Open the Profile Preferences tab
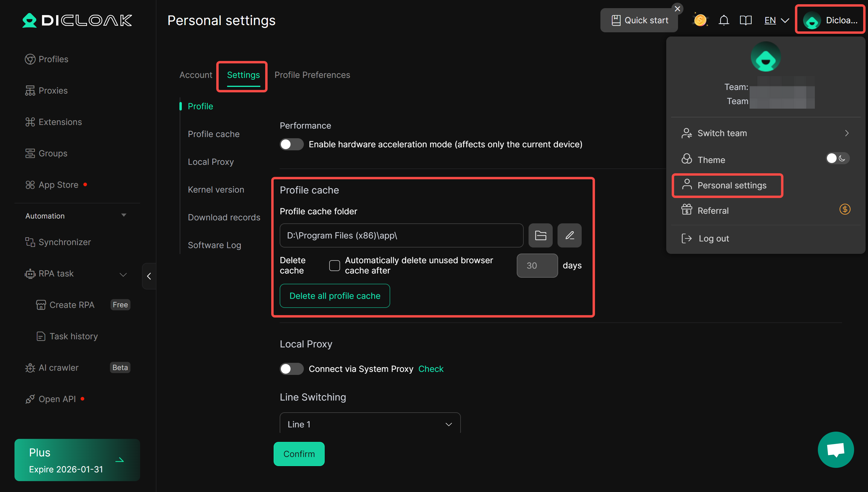The height and width of the screenshot is (492, 868). coord(312,75)
